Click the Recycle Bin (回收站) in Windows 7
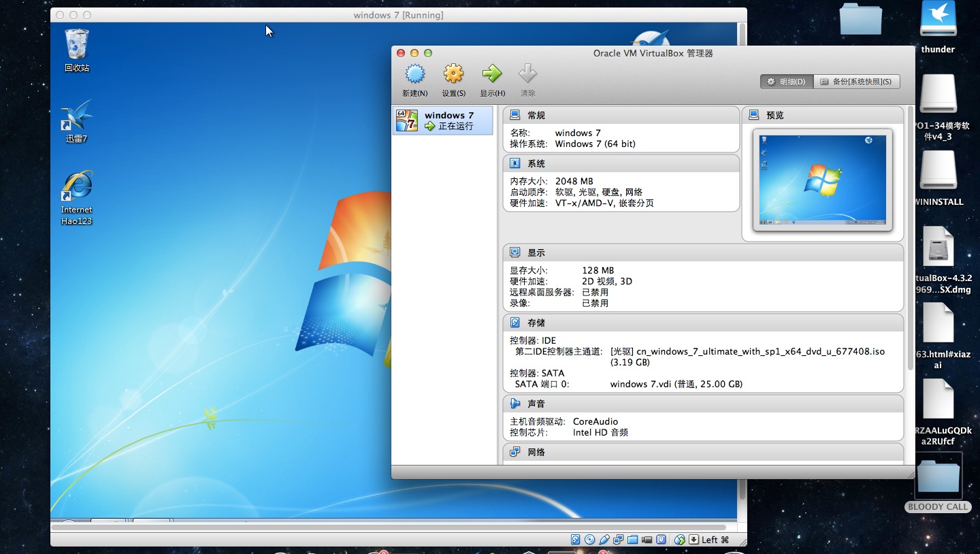The height and width of the screenshot is (554, 980). coord(76,50)
